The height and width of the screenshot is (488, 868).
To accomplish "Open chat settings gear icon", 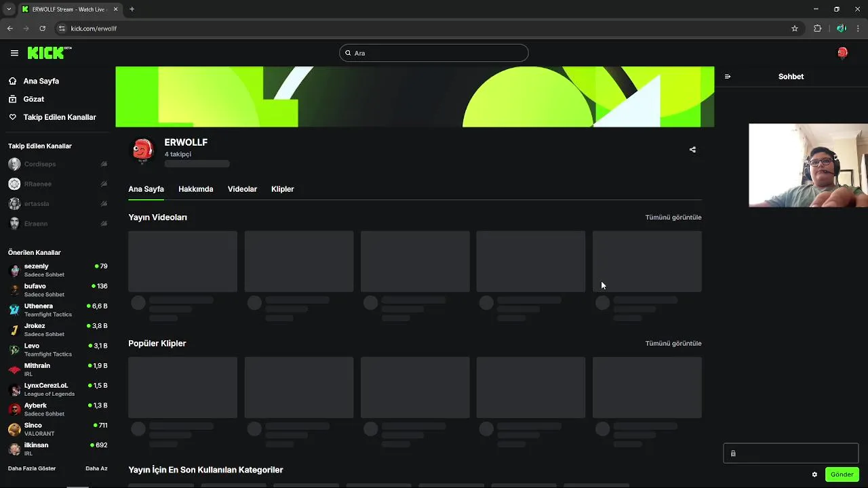I will 814,474.
